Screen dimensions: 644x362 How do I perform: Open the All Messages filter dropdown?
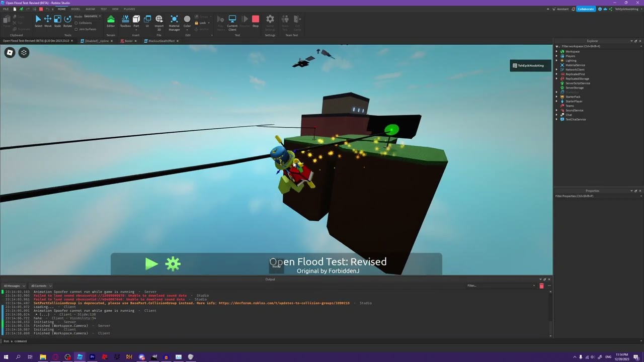point(15,286)
